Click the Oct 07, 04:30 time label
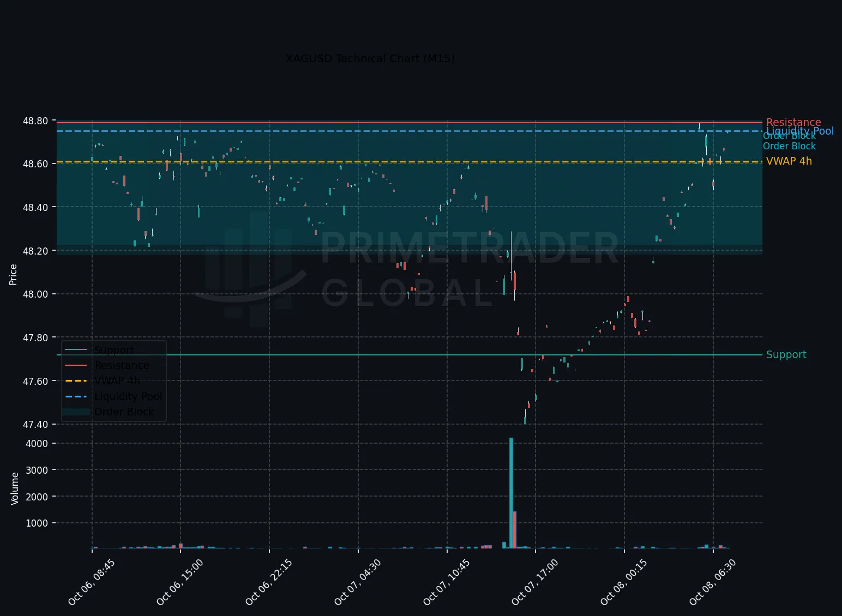The height and width of the screenshot is (616, 842). (x=358, y=582)
